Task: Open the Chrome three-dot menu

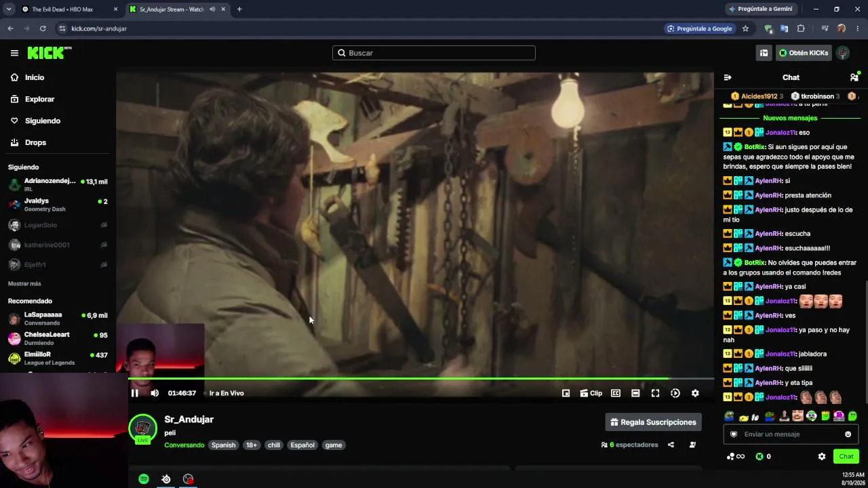Action: coord(858,28)
